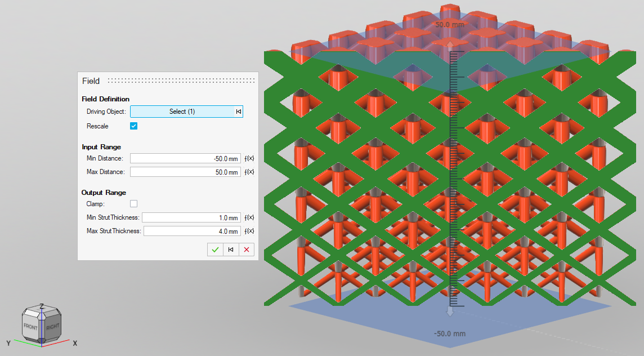Viewport: 644px width, 356px height.
Task: Clear the Driving Object selection with the reset icon
Action: (239, 112)
